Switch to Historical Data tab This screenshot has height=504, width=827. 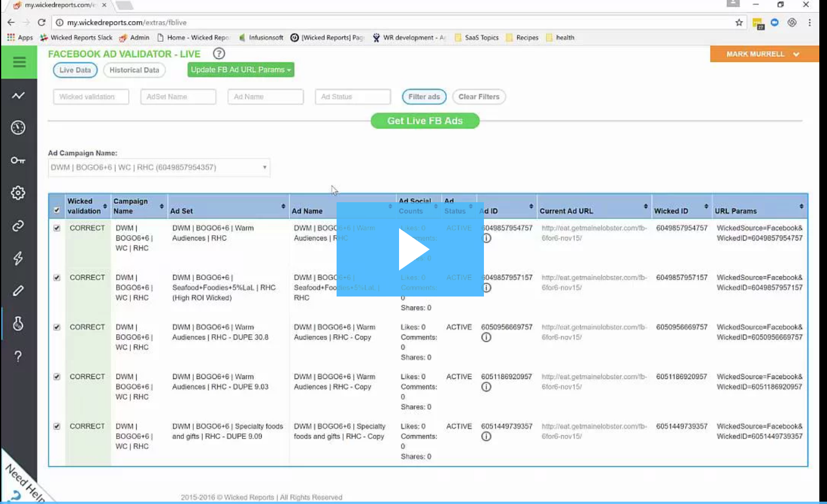(x=134, y=70)
